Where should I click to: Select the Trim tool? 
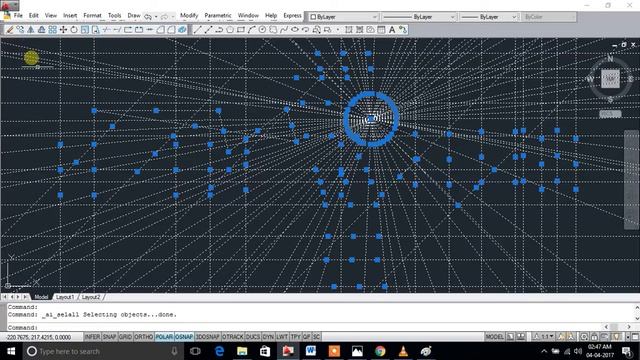107,30
